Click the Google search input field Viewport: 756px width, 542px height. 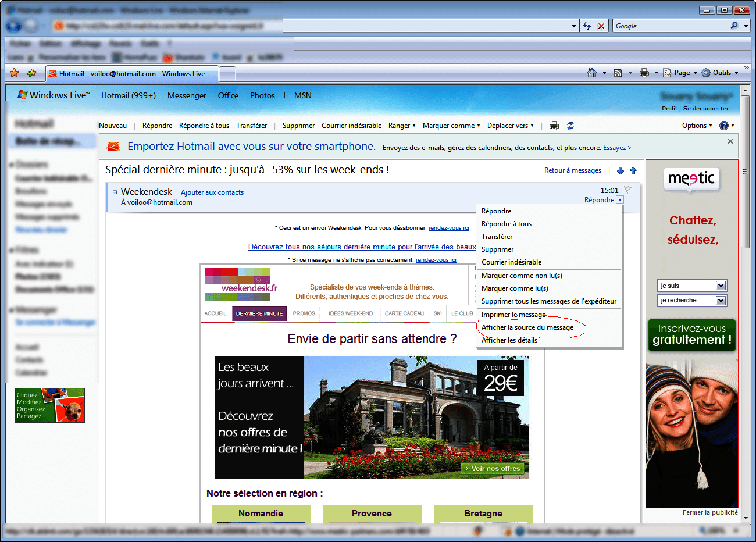point(671,26)
